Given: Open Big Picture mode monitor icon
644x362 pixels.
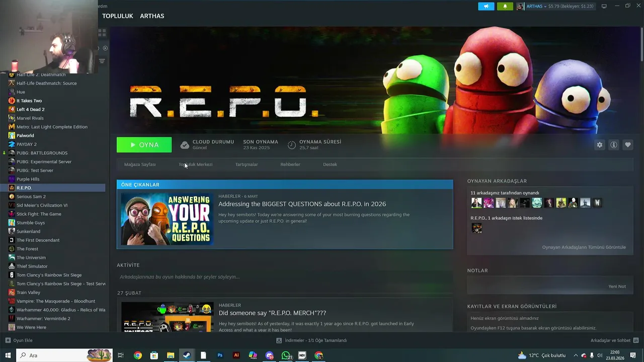Looking at the screenshot, I should coord(604,7).
